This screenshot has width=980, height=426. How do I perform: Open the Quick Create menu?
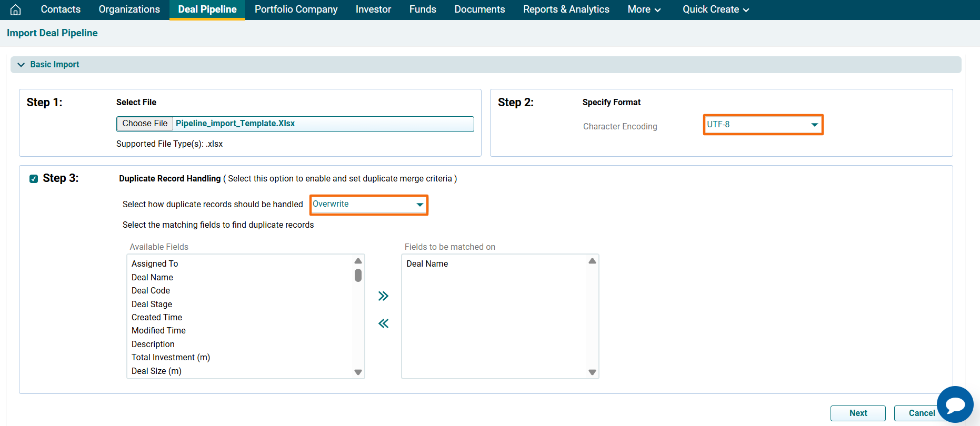[x=715, y=9]
